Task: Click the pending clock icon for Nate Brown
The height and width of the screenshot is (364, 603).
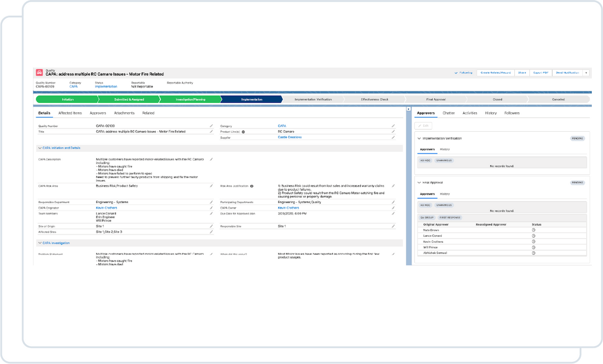Action: (x=534, y=229)
